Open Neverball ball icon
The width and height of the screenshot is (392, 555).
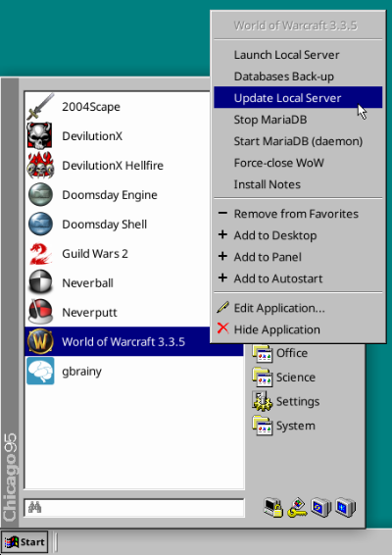(41, 282)
